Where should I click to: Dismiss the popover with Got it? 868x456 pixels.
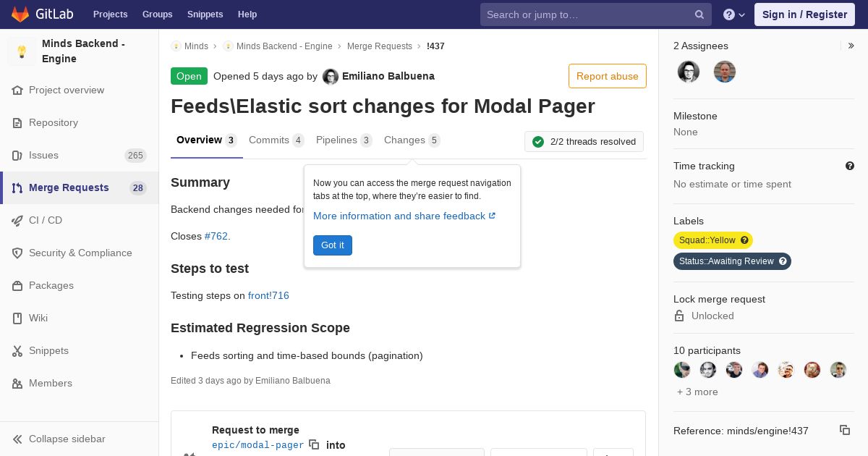pos(333,245)
